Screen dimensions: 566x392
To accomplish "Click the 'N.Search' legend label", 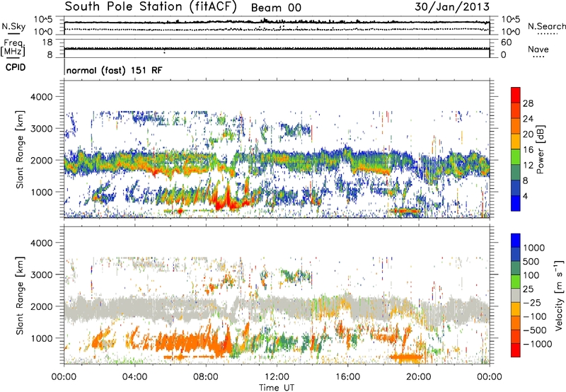I will coord(546,26).
